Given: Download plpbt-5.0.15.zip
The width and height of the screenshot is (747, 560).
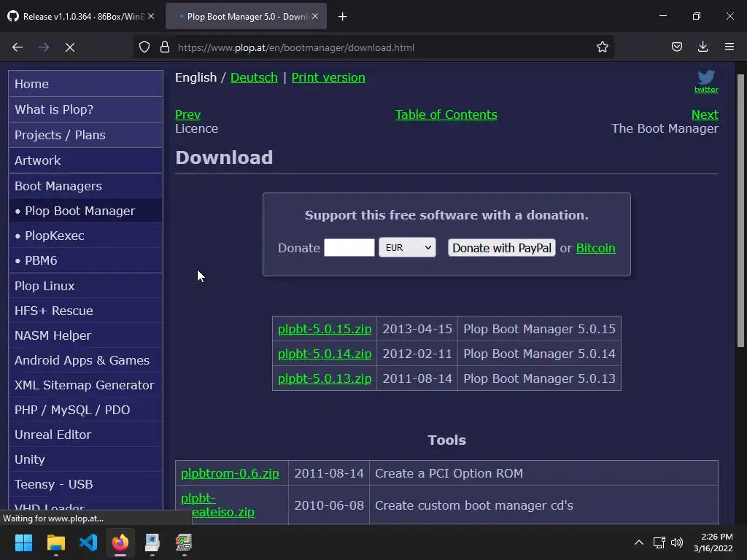Looking at the screenshot, I should [325, 329].
